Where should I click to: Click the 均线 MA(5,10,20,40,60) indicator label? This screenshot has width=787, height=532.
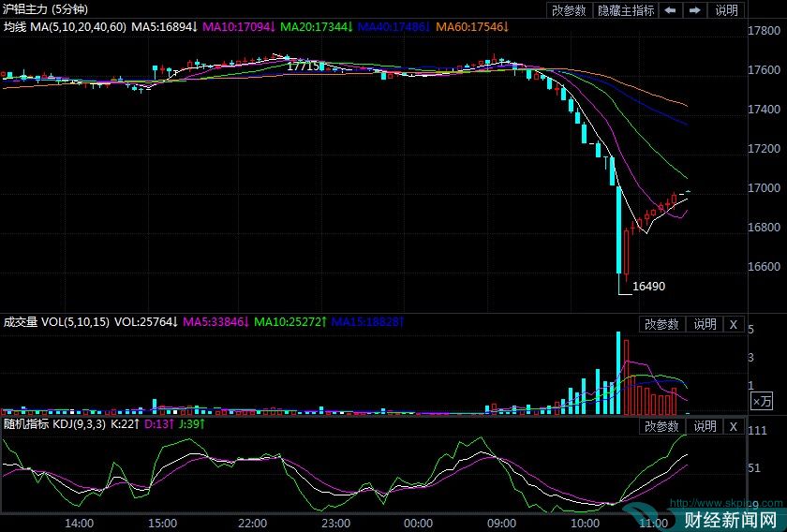pos(64,28)
